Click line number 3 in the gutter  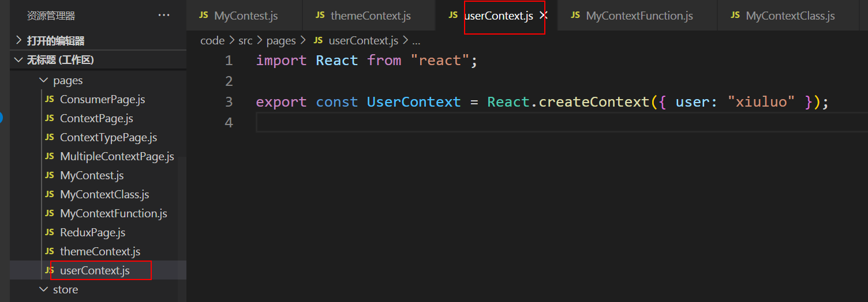(229, 102)
